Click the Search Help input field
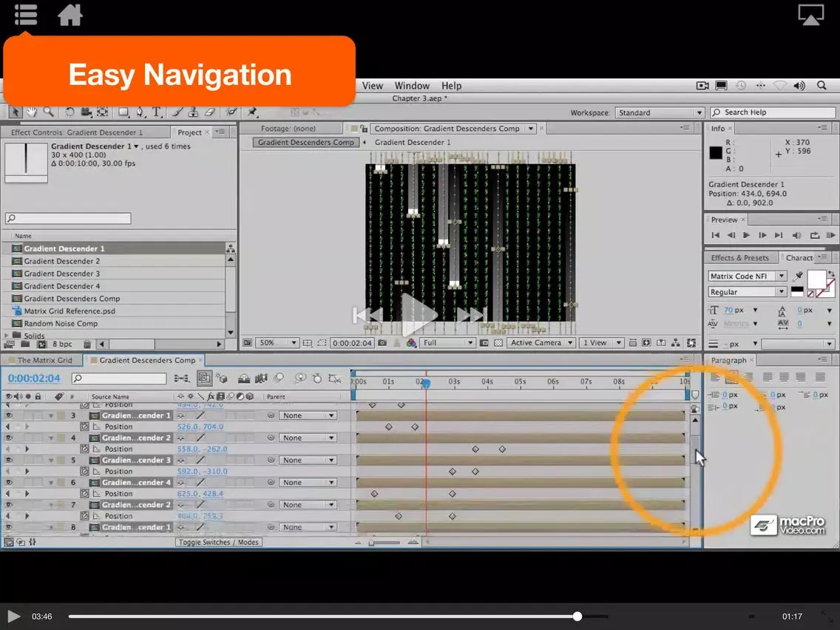This screenshot has height=630, width=840. pos(773,112)
